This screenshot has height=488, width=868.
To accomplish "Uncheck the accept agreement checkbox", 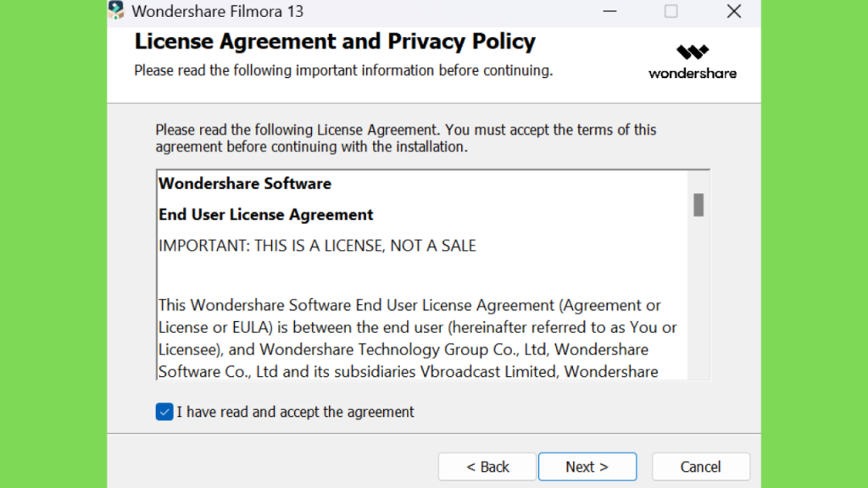I will coord(164,412).
